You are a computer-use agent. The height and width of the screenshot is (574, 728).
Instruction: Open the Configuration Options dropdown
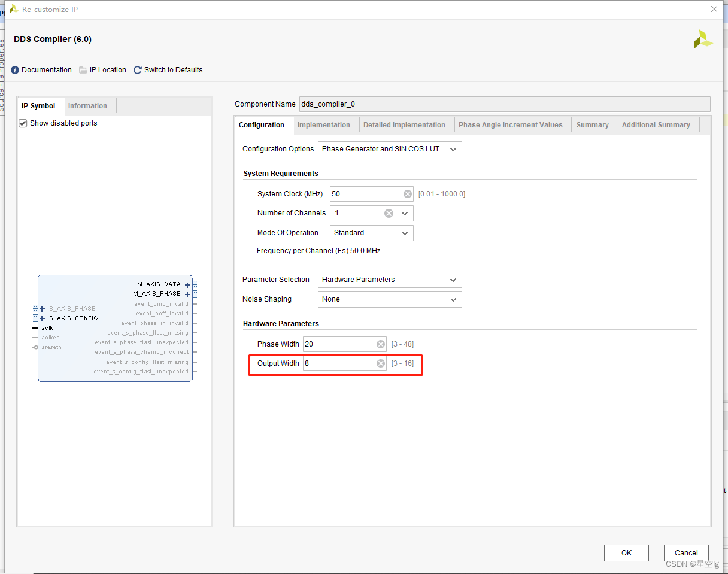click(x=390, y=149)
